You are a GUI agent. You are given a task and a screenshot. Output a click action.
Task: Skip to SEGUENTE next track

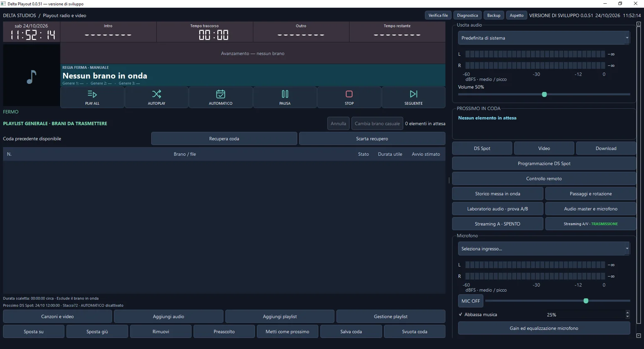[413, 97]
